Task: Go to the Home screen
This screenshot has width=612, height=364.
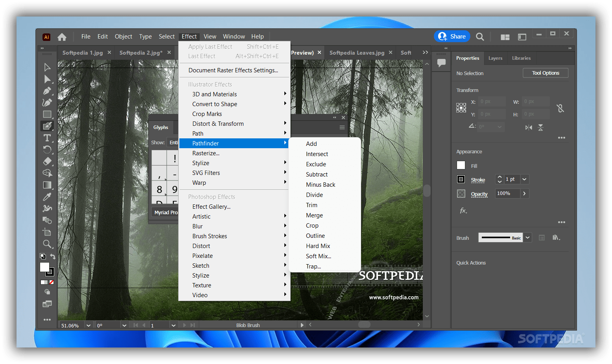Action: pos(62,37)
